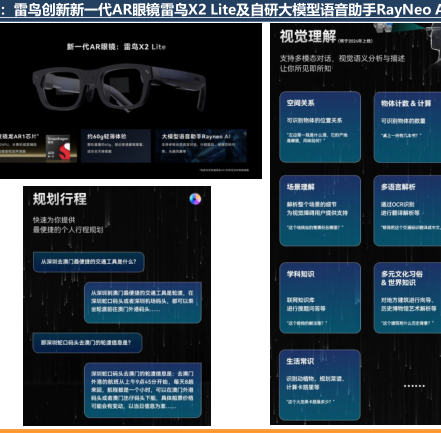The width and height of the screenshot is (441, 433).
Task: Click the 约60g轻薄体验 spec tile
Action: (116, 146)
